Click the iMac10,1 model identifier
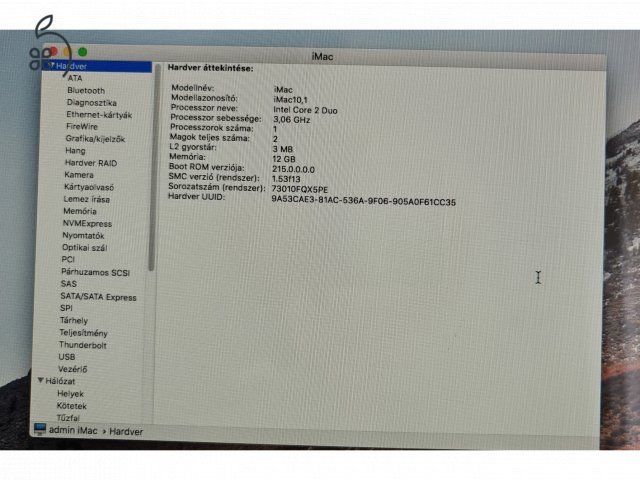This screenshot has width=640, height=480. click(x=290, y=100)
